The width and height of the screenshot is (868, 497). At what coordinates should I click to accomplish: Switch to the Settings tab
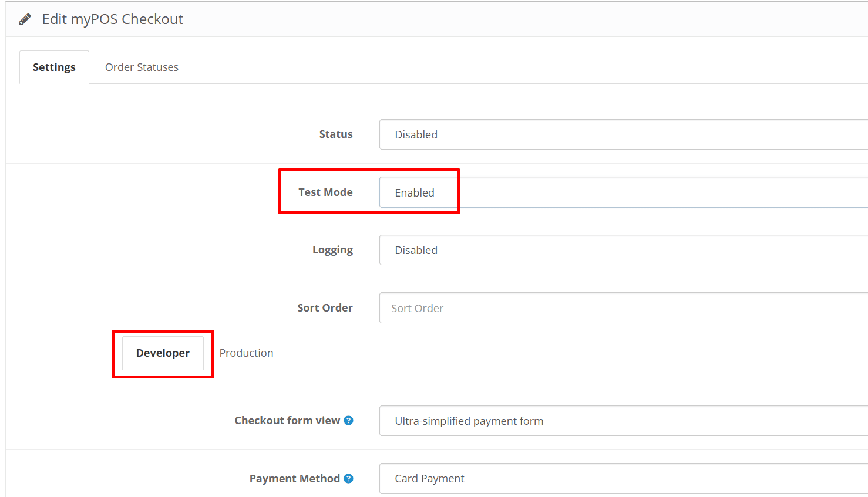tap(54, 67)
